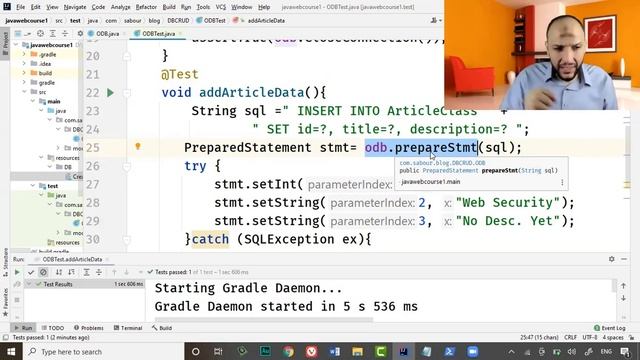Click 4 spaces indent setting

point(613,338)
